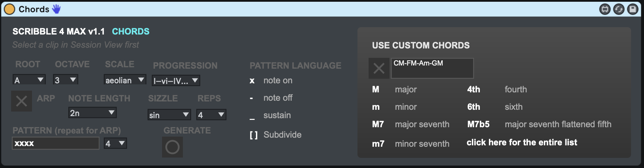Toggle the ARP X checkbox
Viewport: 644px width, 168px height.
point(22,101)
